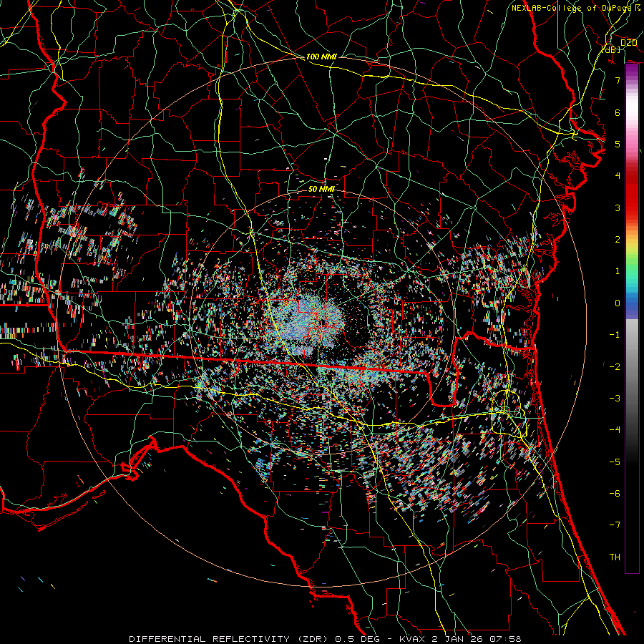The width and height of the screenshot is (644, 644).
Task: Select the 4 dB scale value
Action: (x=618, y=176)
